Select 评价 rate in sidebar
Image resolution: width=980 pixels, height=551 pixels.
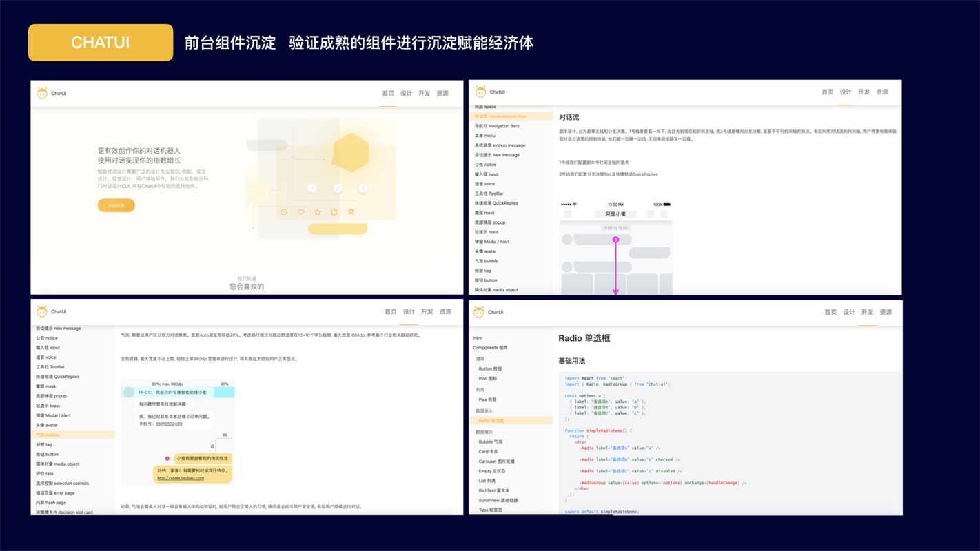[x=44, y=473]
